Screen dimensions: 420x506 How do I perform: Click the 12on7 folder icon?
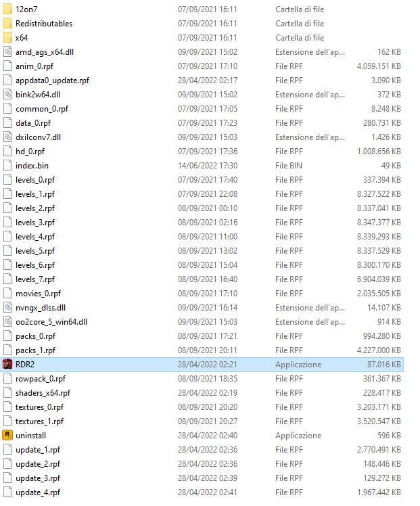coord(7,9)
